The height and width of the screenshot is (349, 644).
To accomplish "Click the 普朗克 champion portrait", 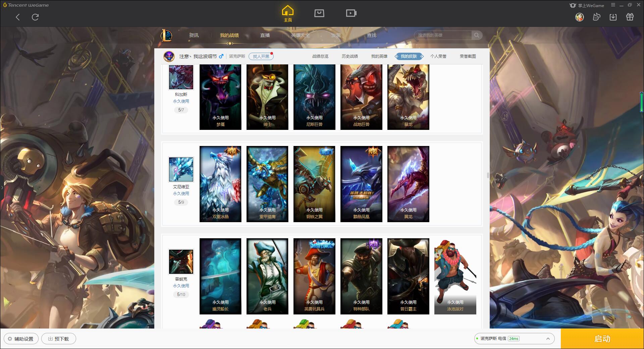I will pos(181,262).
